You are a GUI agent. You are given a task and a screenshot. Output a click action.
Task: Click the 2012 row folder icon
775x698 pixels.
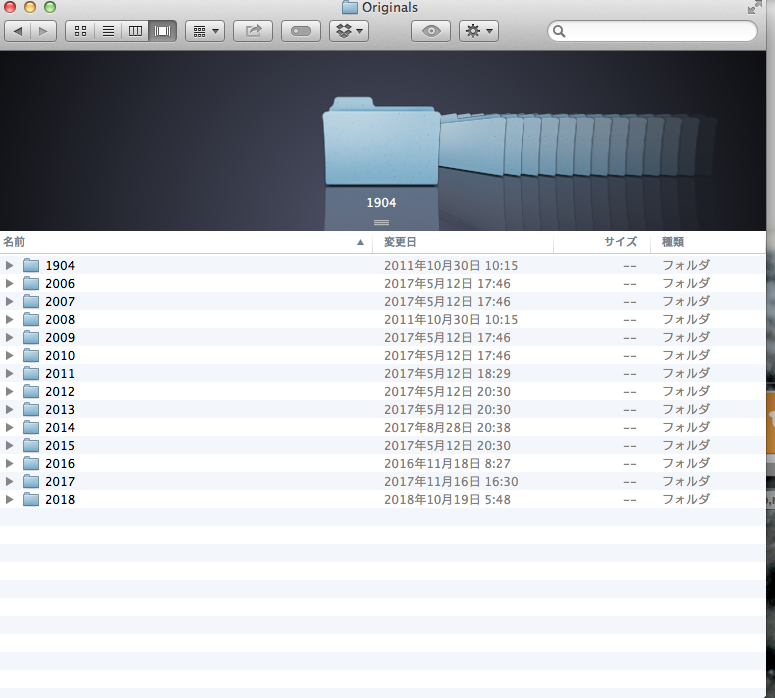coord(31,392)
